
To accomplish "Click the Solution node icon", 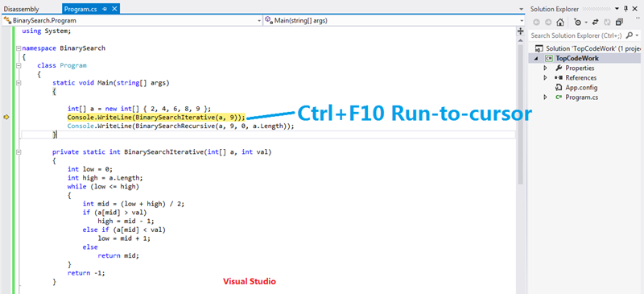I will click(540, 48).
